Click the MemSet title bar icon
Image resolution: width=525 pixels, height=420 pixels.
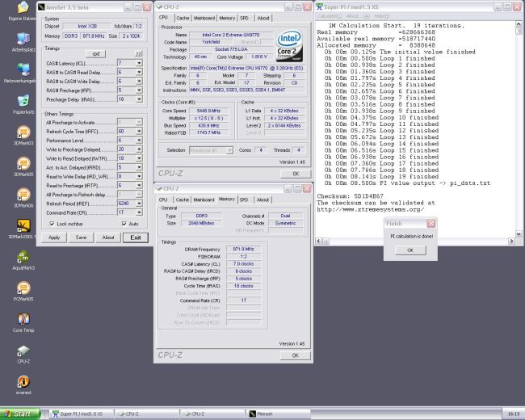coord(41,7)
